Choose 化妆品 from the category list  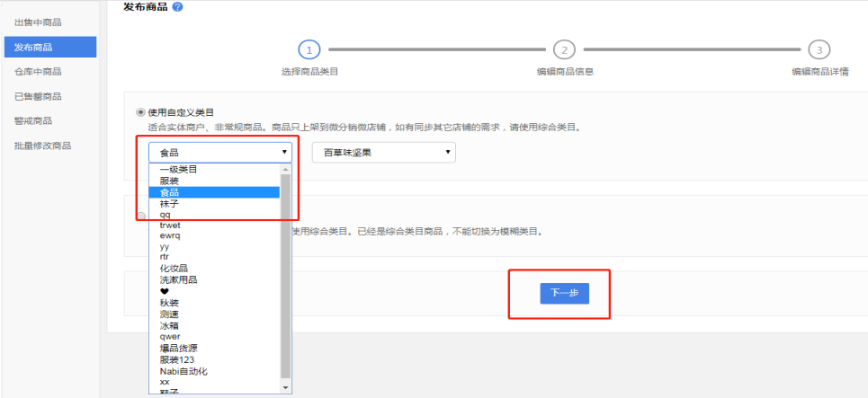pyautogui.click(x=173, y=268)
